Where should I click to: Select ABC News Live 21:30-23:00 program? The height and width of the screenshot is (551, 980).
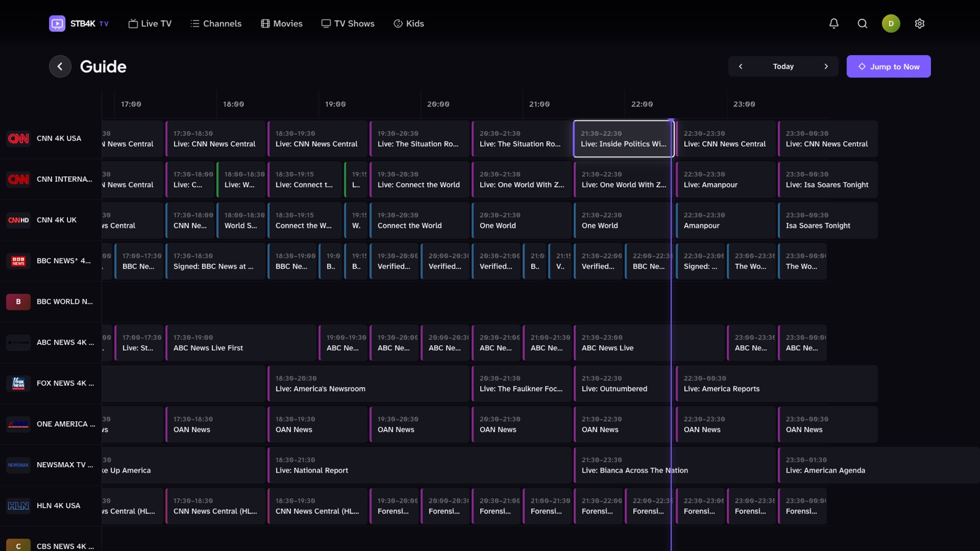click(x=649, y=343)
